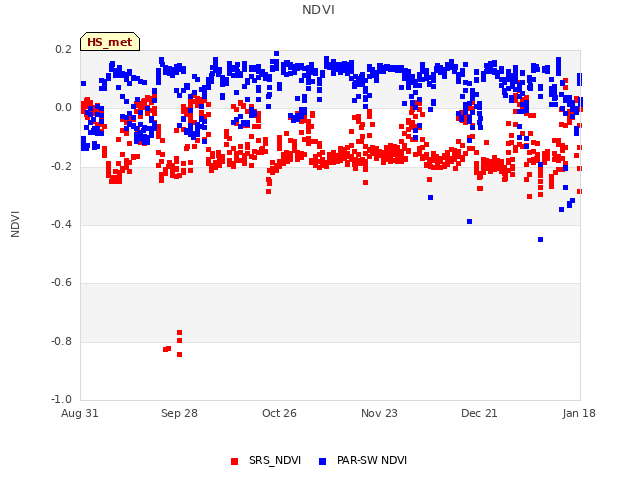Click the Nov 23 x-axis label
The image size is (640, 480).
point(379,413)
